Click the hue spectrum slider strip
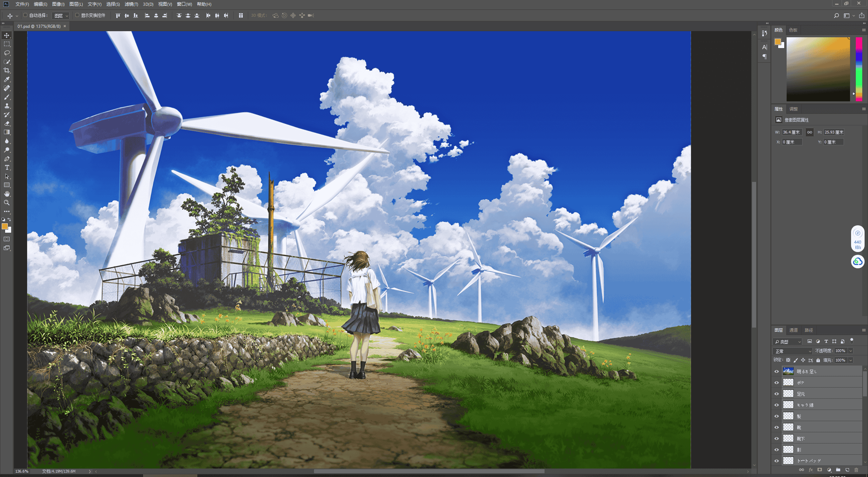The height and width of the screenshot is (477, 868). tap(859, 69)
